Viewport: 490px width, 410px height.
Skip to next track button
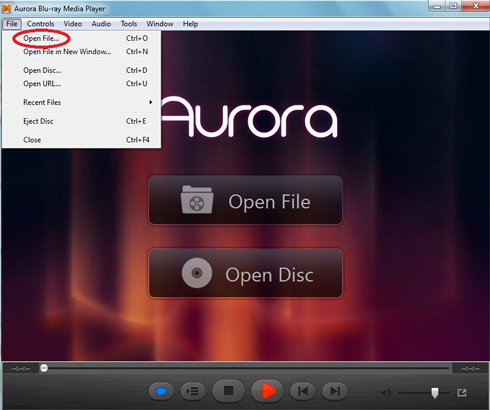click(x=335, y=391)
